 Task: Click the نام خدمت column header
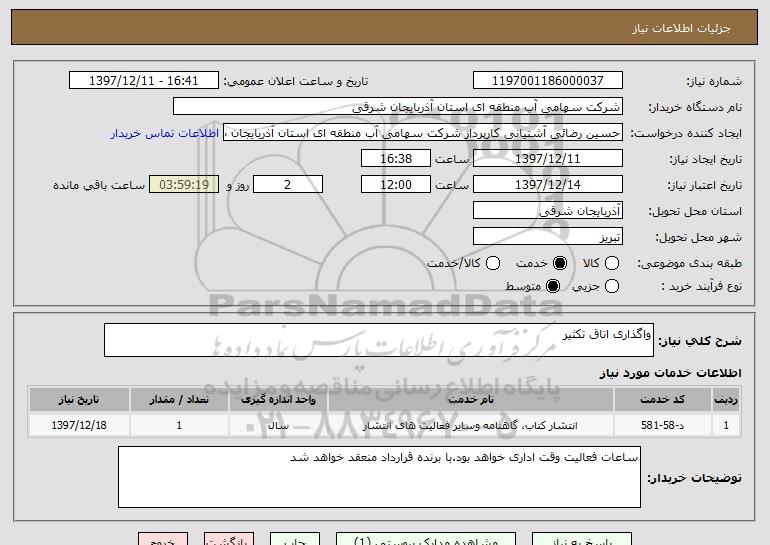tap(470, 400)
